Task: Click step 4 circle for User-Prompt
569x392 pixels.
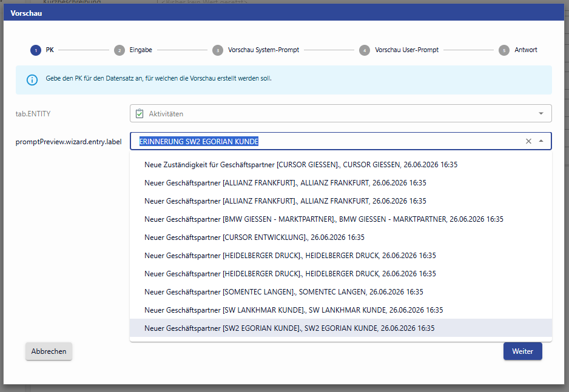Action: tap(365, 50)
